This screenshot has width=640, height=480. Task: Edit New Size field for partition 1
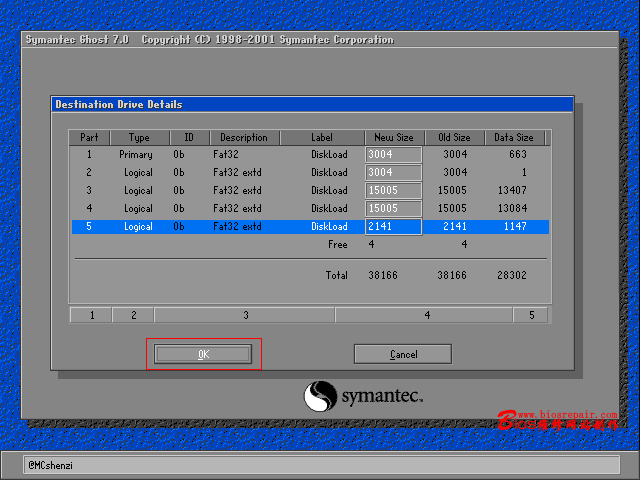tap(393, 155)
